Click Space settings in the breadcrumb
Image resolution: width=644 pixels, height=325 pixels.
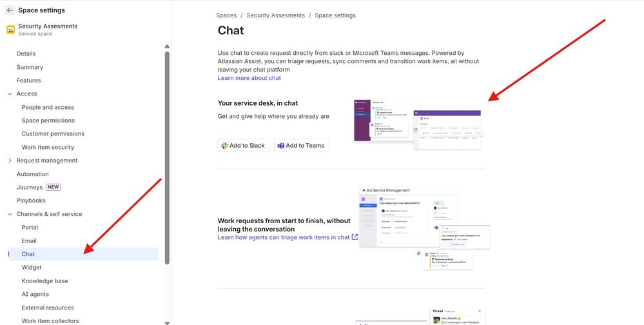pos(335,15)
